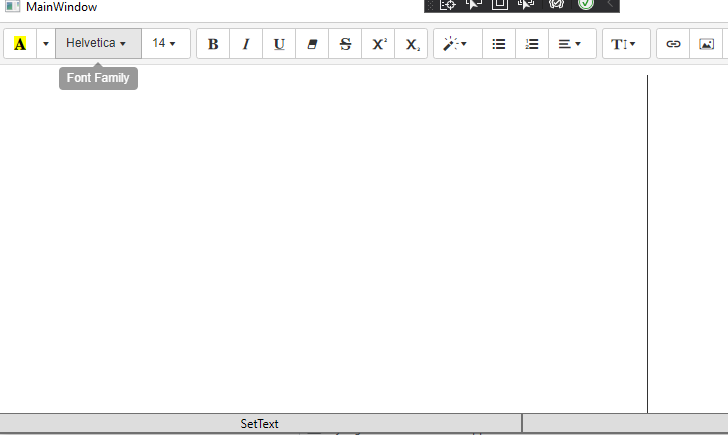The height and width of the screenshot is (435, 728).
Task: Enable Select Element in debug toolbar
Action: pyautogui.click(x=474, y=5)
